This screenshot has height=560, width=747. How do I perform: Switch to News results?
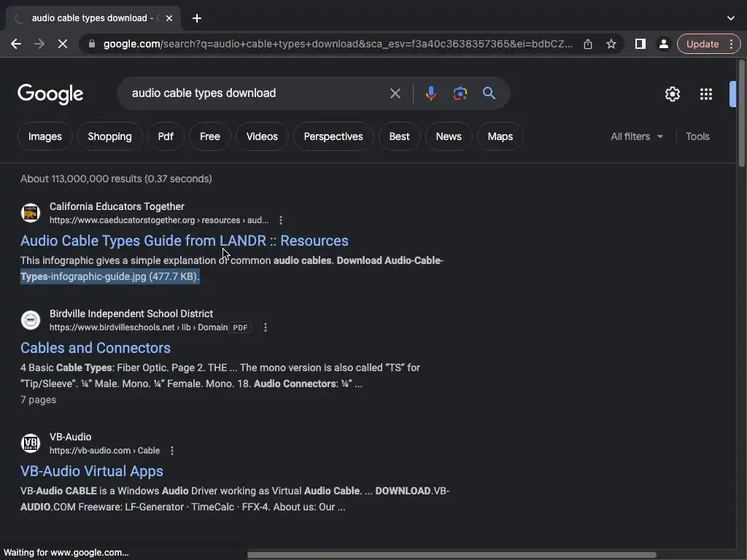(449, 136)
